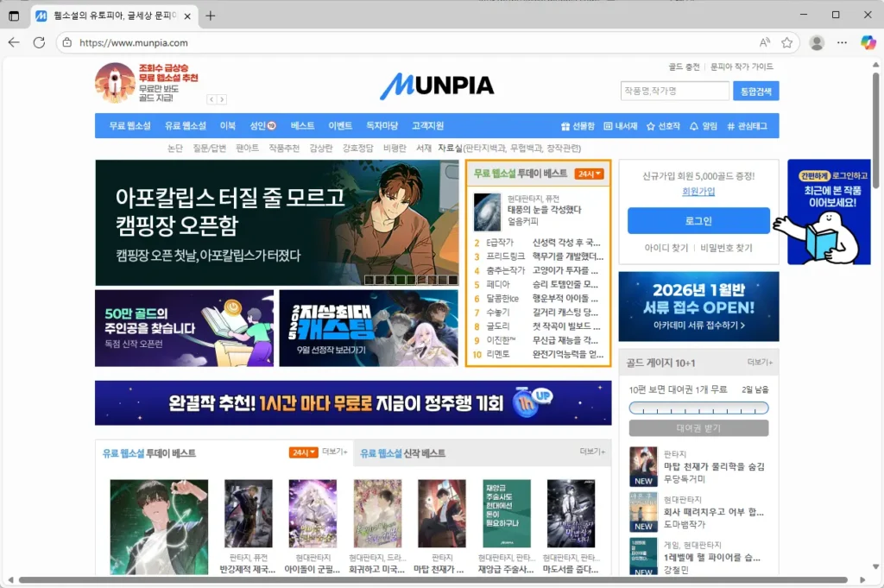Open the 고객지원 menu
Screen dimensions: 884x588
(428, 126)
